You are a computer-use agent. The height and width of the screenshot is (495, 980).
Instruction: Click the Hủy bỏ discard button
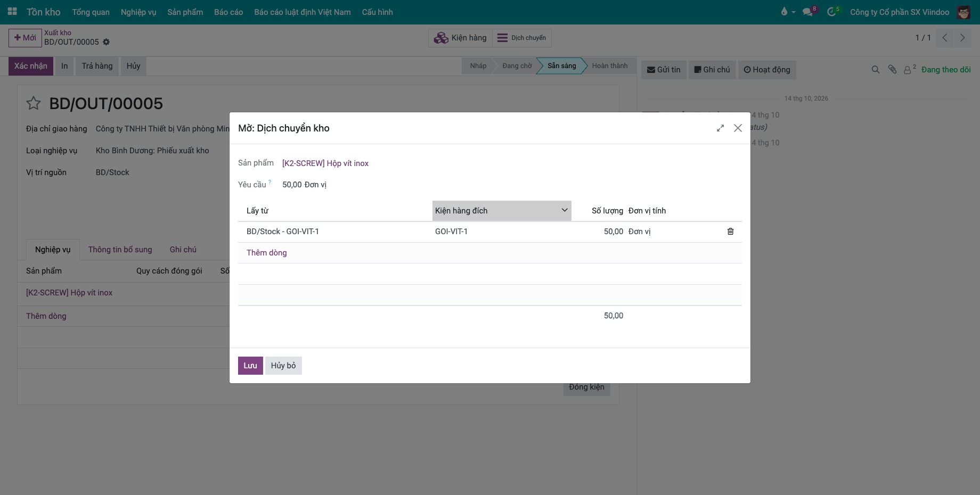(x=283, y=366)
